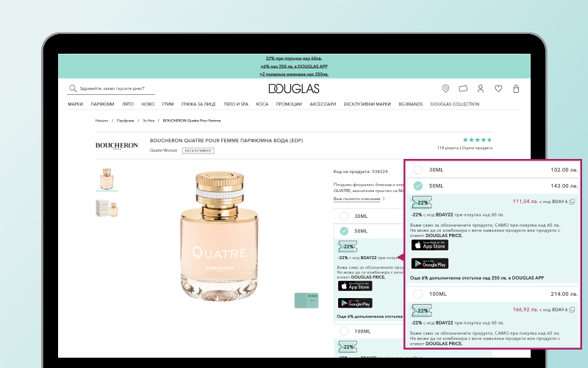Select the box and bottle thumbnail

click(107, 208)
